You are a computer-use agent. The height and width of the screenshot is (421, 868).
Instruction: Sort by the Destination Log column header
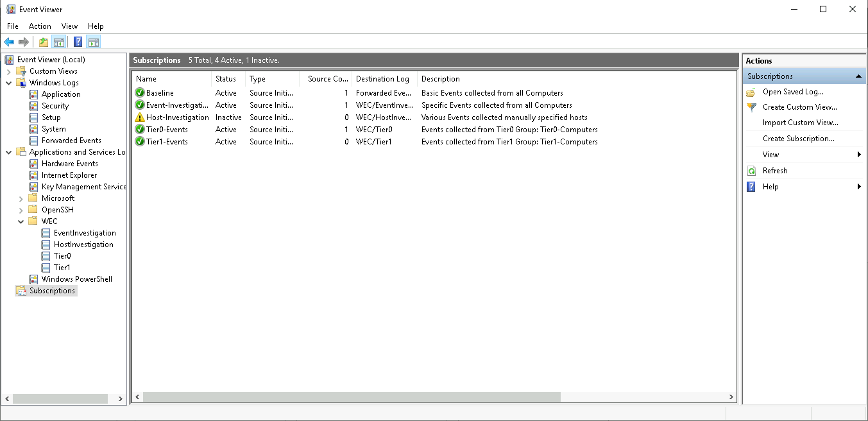coord(384,79)
